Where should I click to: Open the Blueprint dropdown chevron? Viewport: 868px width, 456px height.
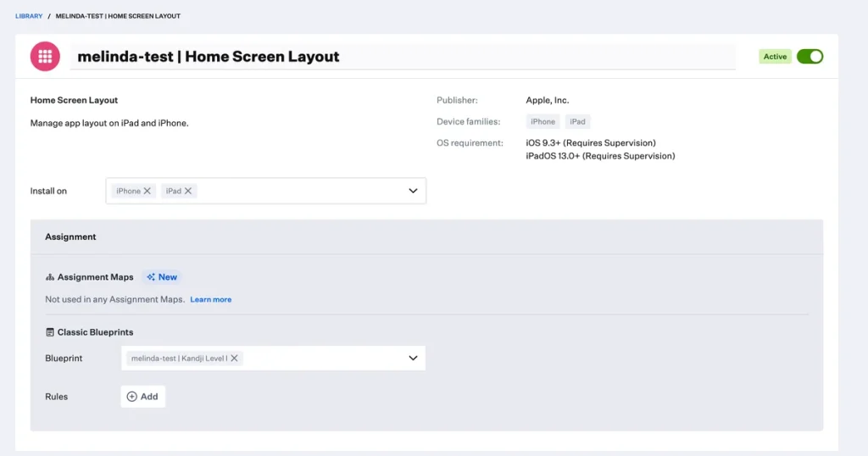413,359
